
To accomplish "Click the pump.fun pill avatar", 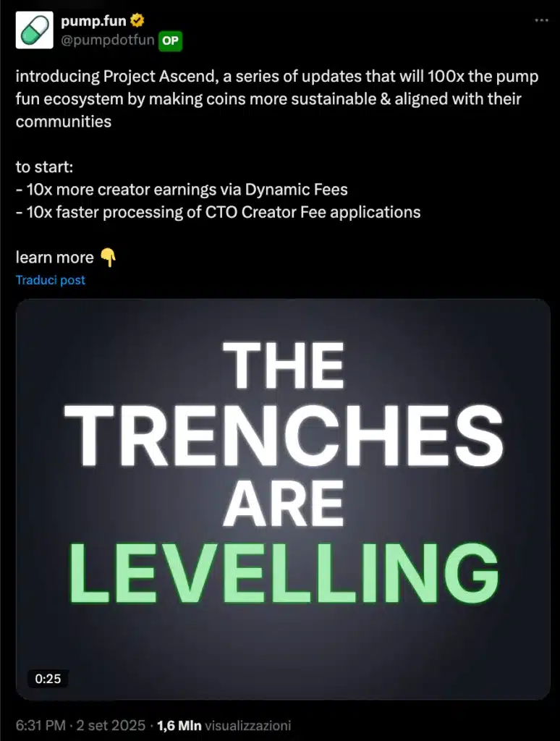I will (x=34, y=30).
